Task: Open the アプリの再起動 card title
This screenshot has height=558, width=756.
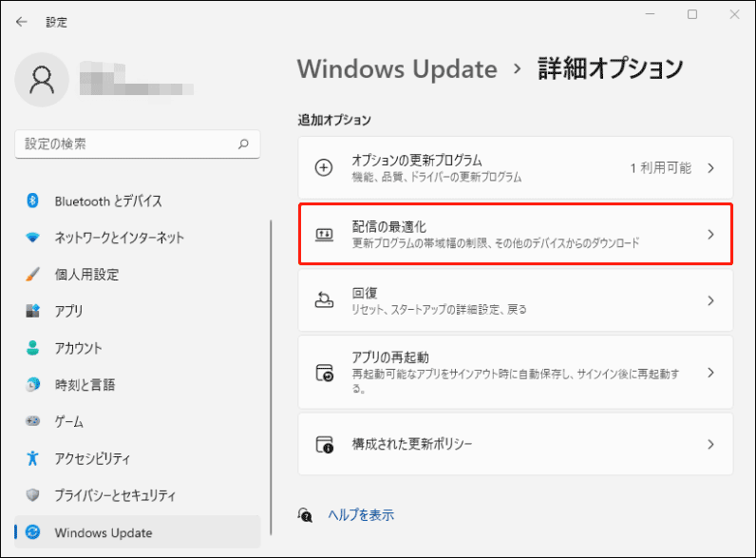Action: [390, 357]
